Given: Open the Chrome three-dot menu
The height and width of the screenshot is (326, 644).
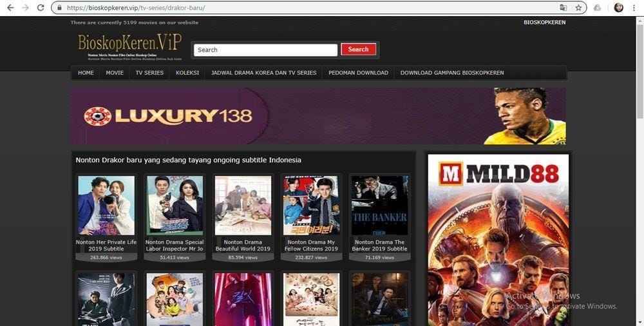Looking at the screenshot, I should [634, 8].
